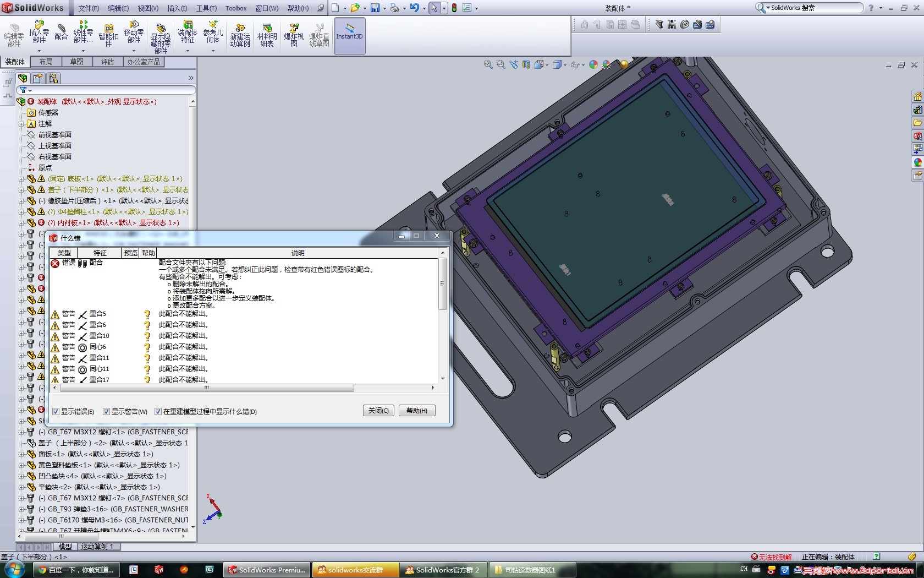Viewport: 924px width, 578px height.
Task: Undo the last action with the arrow icon
Action: pos(415,8)
